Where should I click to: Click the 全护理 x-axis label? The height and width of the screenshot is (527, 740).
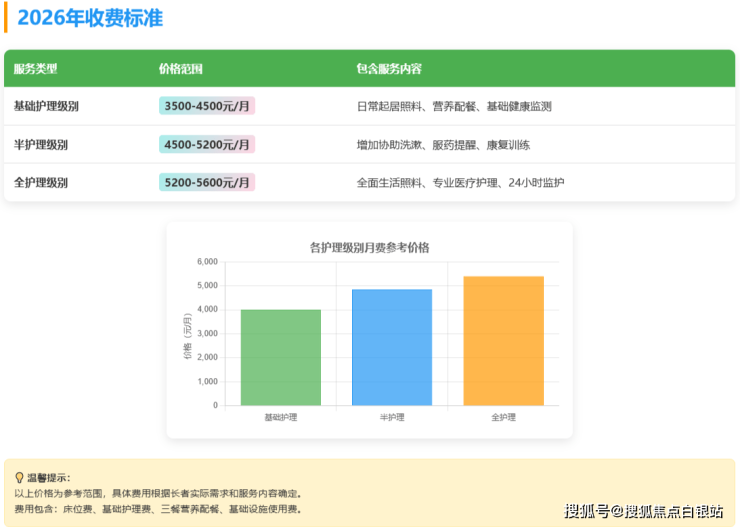point(503,417)
